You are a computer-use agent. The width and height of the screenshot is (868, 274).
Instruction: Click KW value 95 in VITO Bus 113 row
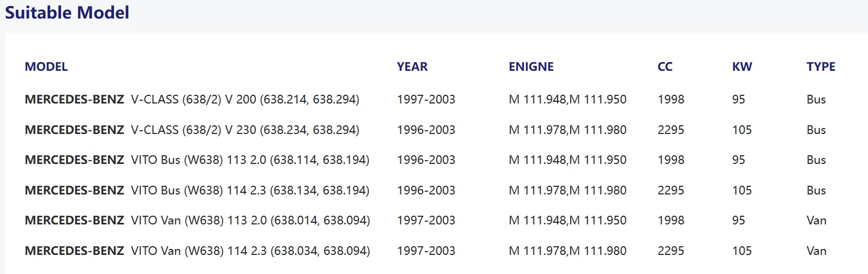click(x=739, y=160)
